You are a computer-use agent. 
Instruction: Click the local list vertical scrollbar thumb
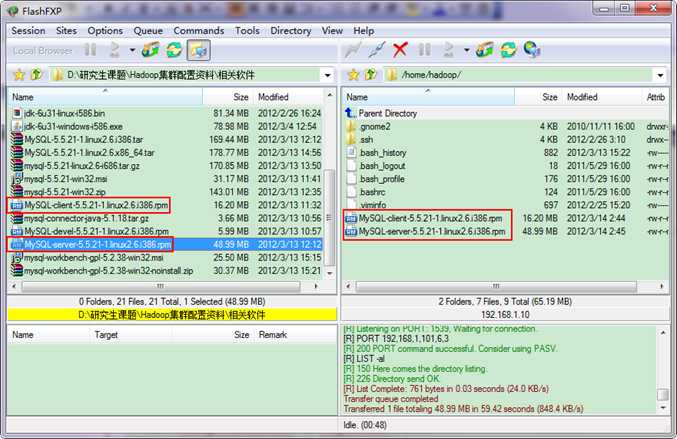[329, 217]
